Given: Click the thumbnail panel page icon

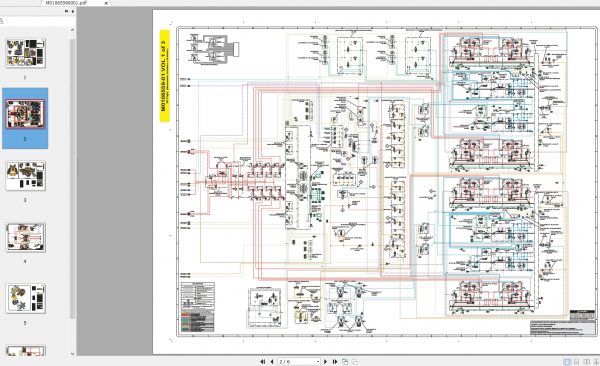Looking at the screenshot, I should click(2, 21).
